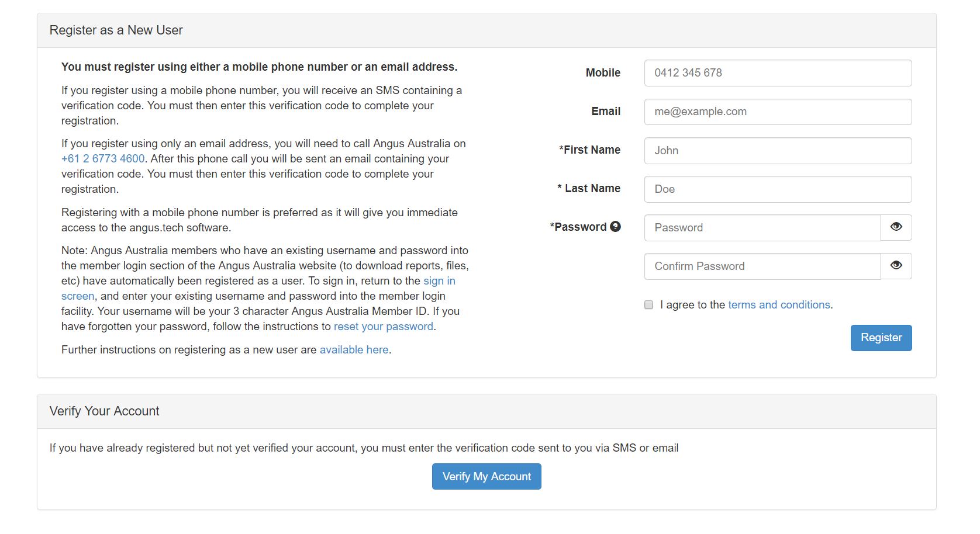The height and width of the screenshot is (534, 980).
Task: Click the 'Verify Your Account' panel heading
Action: (105, 411)
